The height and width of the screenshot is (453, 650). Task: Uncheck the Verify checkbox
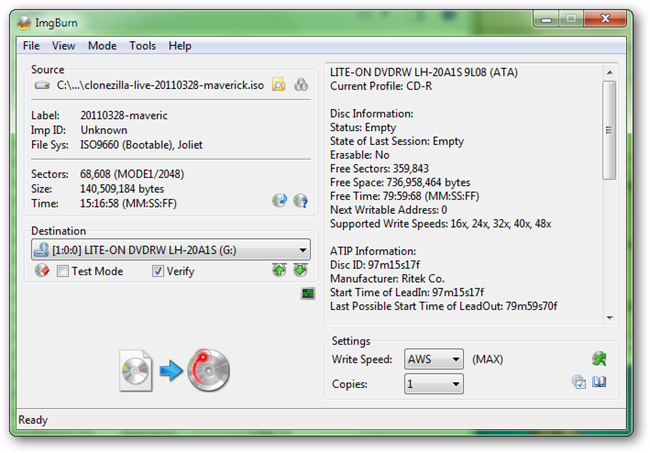(x=158, y=271)
